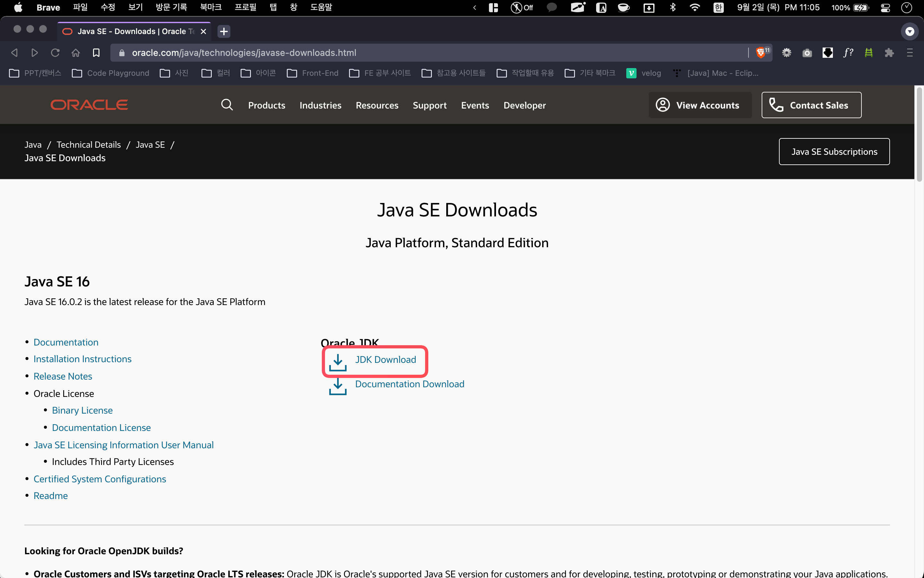Viewport: 924px width, 578px height.
Task: Click the f? font extension icon
Action: (848, 53)
